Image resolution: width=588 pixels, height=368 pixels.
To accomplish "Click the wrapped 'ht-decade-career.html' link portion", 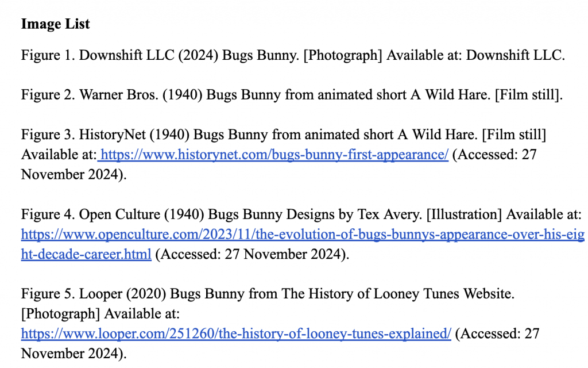I will (86, 254).
